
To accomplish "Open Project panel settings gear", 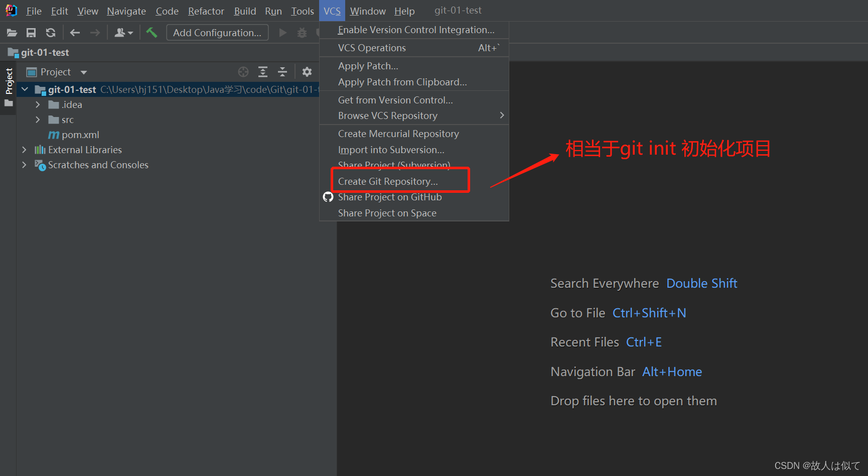I will pyautogui.click(x=307, y=72).
